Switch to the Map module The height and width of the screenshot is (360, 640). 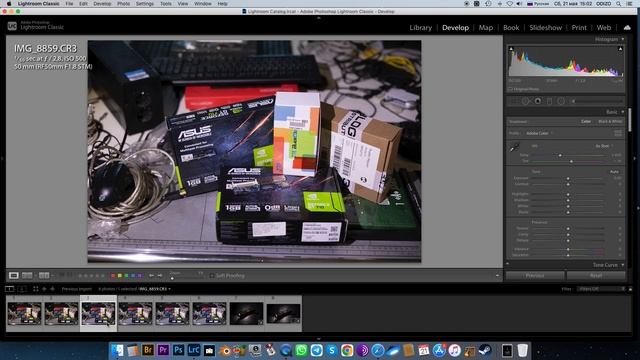[486, 27]
